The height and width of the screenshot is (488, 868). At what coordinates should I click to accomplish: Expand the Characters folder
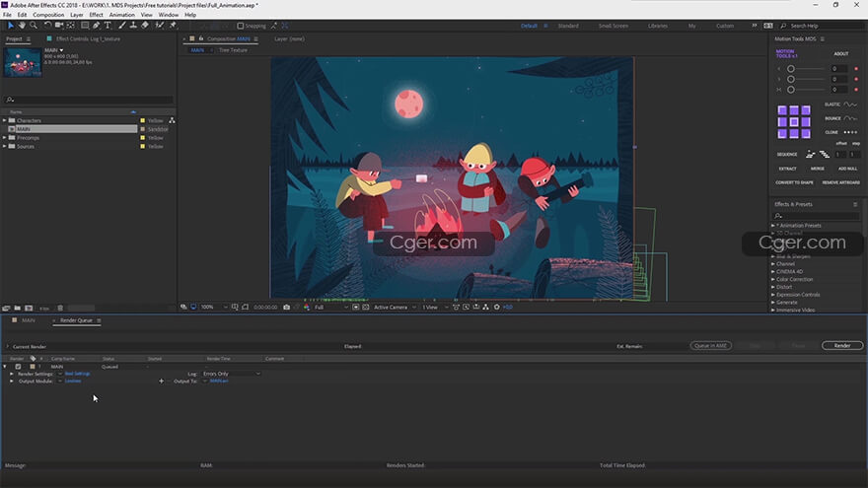point(4,120)
